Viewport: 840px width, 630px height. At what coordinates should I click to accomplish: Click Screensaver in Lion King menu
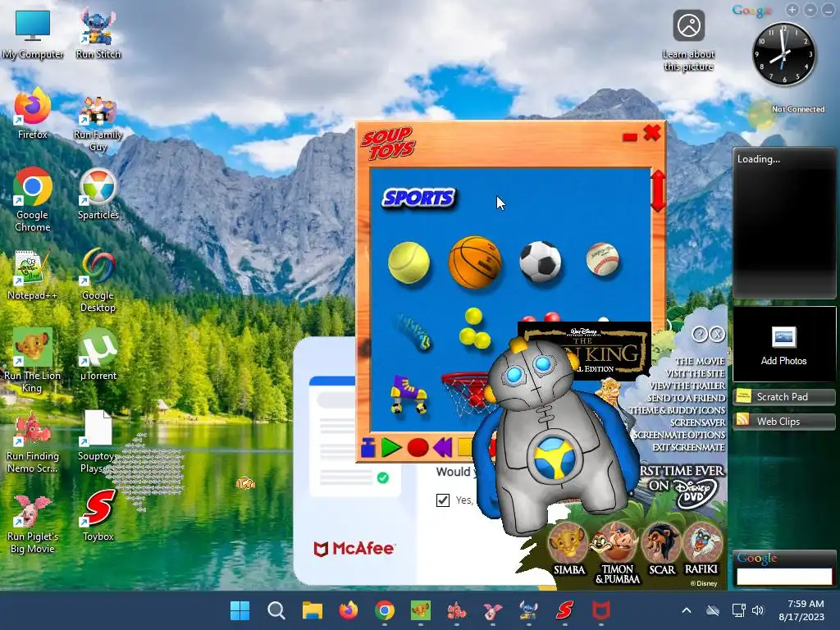coord(697,422)
